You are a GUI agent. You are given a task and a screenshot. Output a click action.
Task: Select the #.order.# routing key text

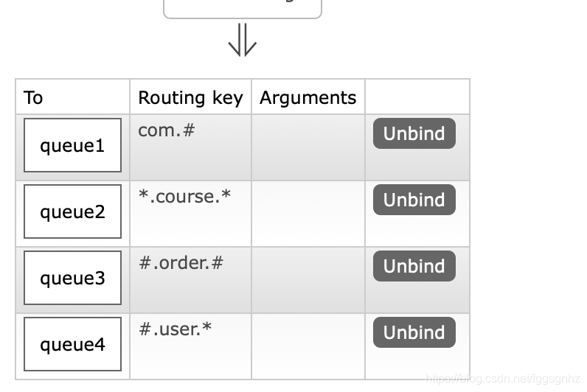(x=181, y=262)
